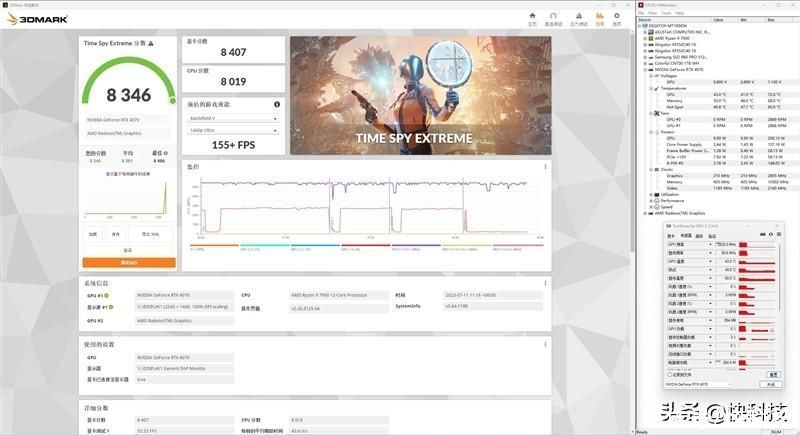The width and height of the screenshot is (800, 435).
Task: Click the GPU-Z sensors panel scrollbar
Action: [780, 275]
